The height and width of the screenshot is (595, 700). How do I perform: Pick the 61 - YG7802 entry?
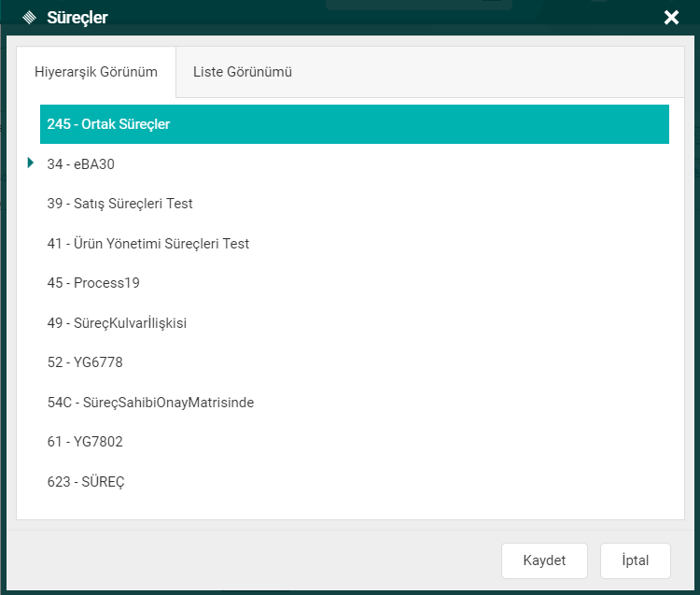(85, 442)
